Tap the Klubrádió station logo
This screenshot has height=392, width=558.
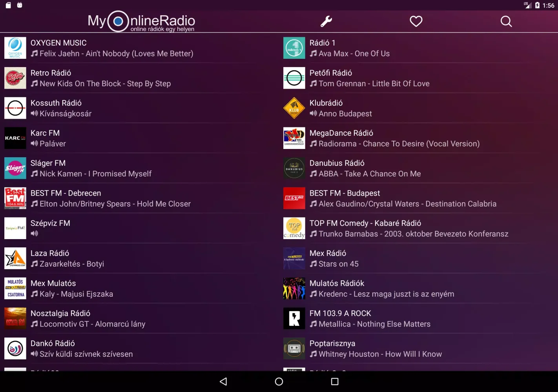294,108
